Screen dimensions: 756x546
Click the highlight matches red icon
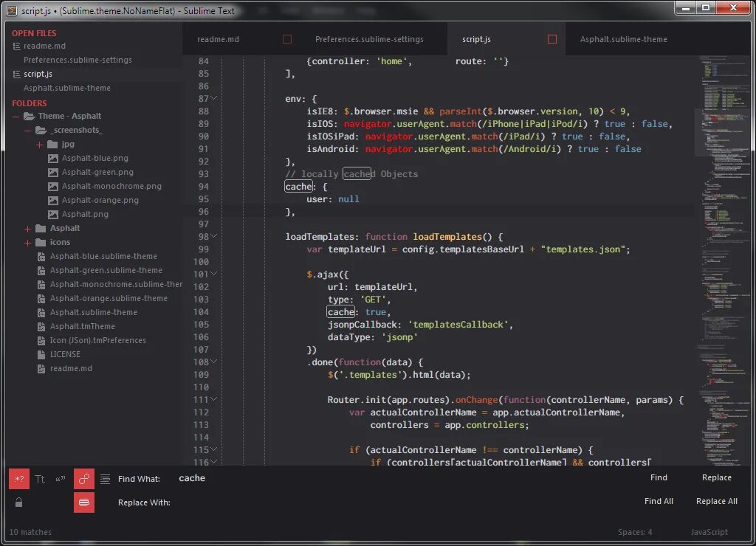point(84,502)
